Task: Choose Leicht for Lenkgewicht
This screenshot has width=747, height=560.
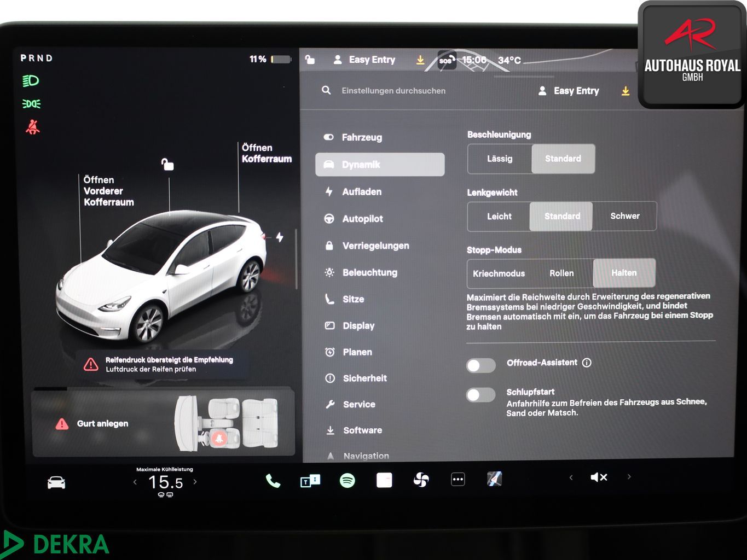Action: pos(499,217)
